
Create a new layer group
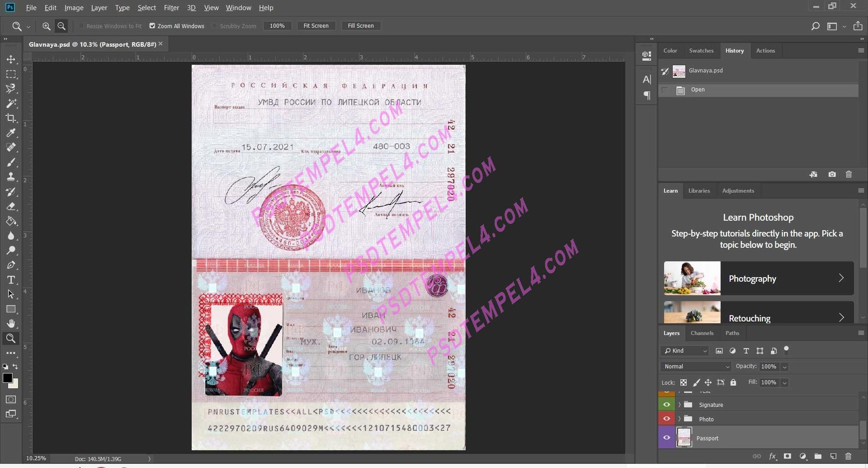818,457
